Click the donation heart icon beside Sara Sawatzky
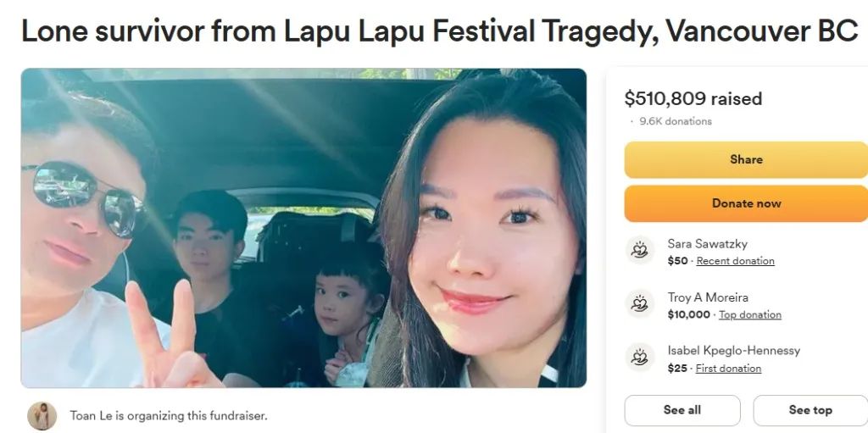The height and width of the screenshot is (433, 868). tap(639, 250)
